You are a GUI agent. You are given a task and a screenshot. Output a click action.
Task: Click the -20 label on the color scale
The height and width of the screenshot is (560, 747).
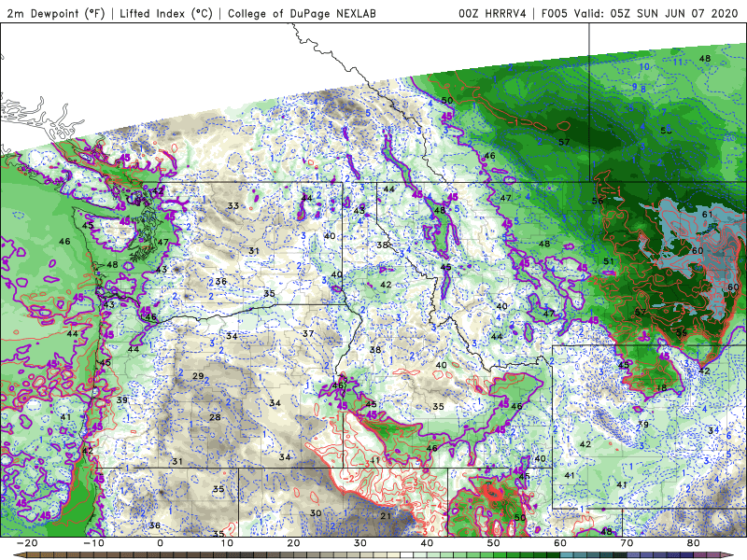pos(27,543)
